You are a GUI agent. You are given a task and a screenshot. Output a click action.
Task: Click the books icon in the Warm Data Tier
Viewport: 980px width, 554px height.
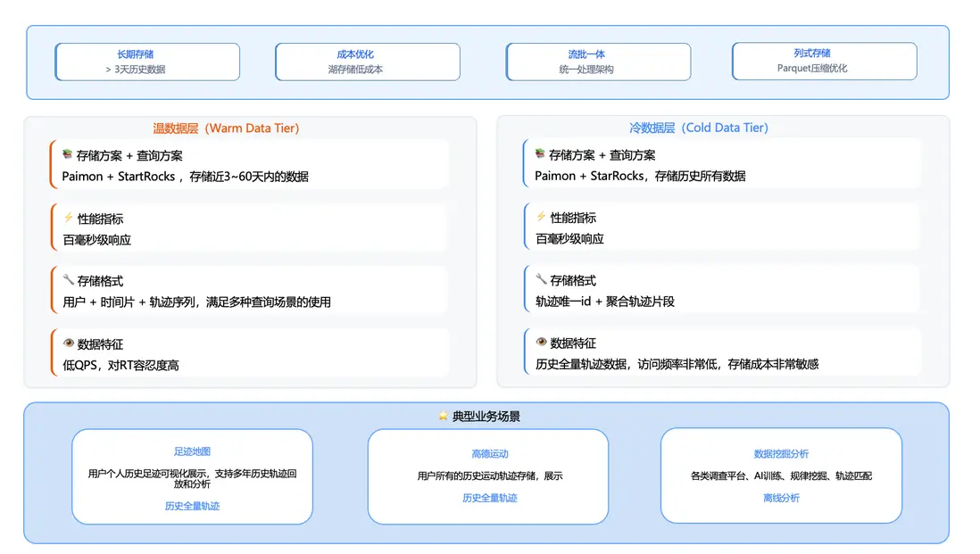point(68,154)
